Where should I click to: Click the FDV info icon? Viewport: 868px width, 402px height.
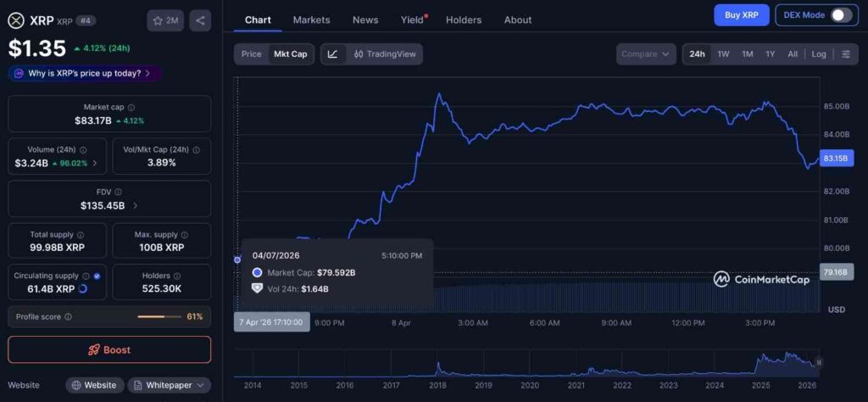click(118, 193)
